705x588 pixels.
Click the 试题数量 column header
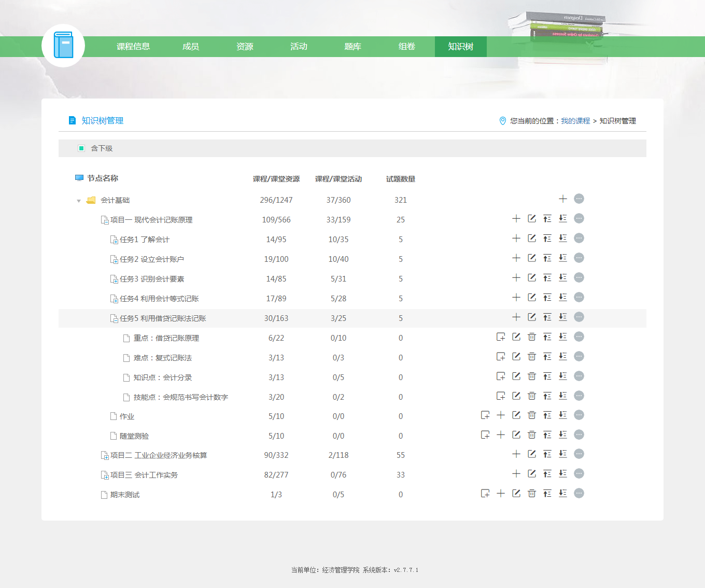[401, 179]
